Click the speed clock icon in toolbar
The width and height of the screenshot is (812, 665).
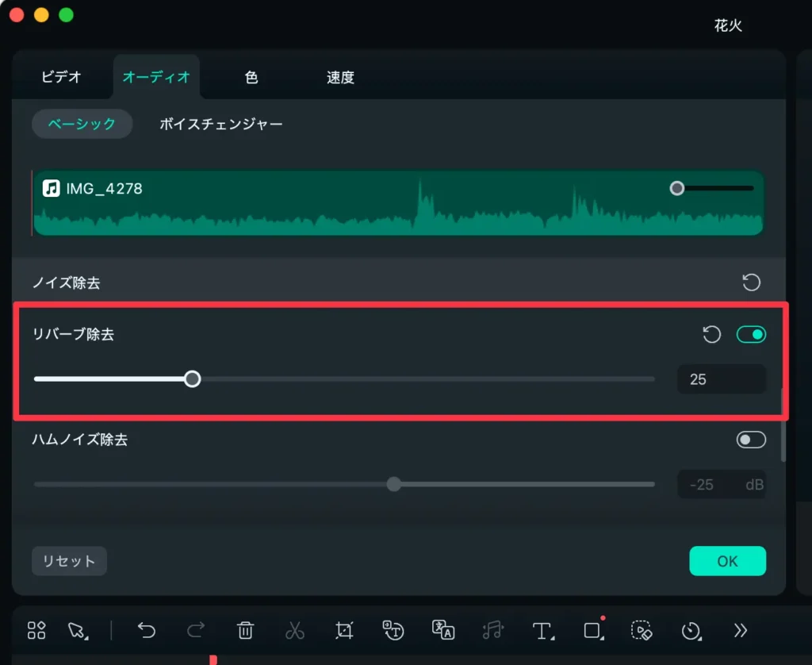[x=691, y=630]
